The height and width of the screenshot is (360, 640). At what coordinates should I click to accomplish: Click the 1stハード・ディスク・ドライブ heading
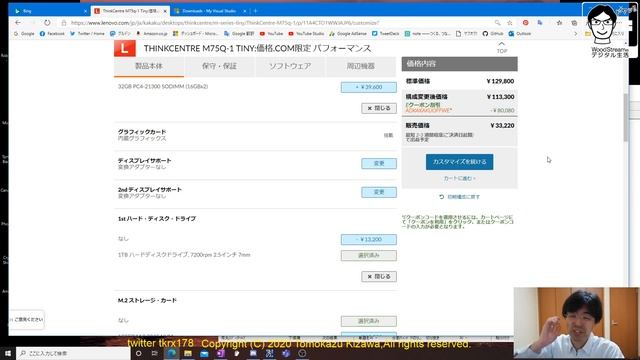point(157,219)
